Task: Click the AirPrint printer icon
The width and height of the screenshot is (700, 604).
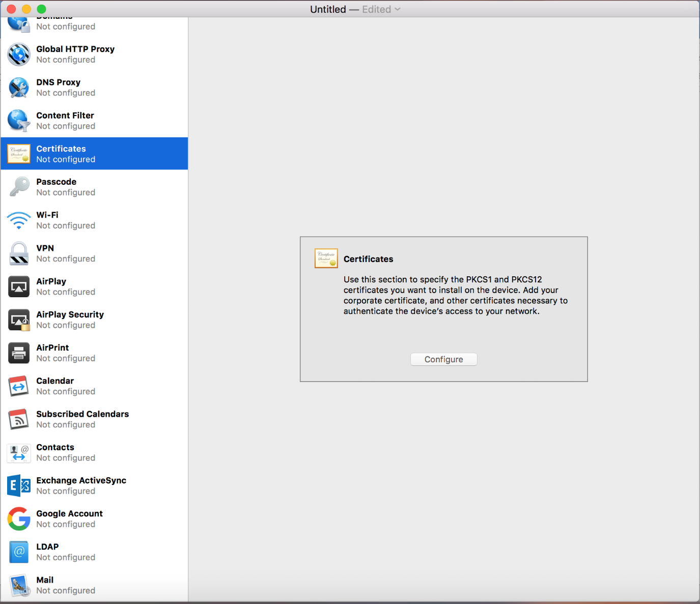Action: coord(18,353)
